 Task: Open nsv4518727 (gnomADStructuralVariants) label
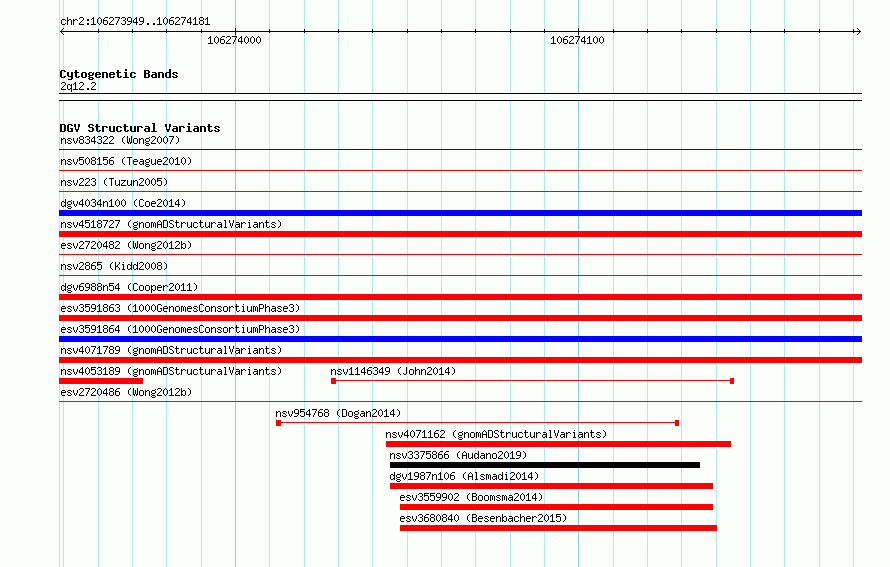coord(171,224)
